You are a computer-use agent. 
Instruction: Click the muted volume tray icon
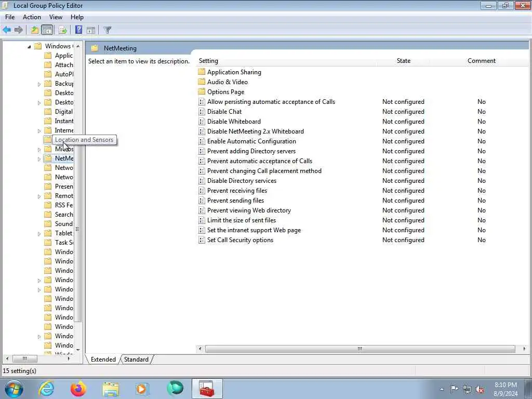pos(480,390)
